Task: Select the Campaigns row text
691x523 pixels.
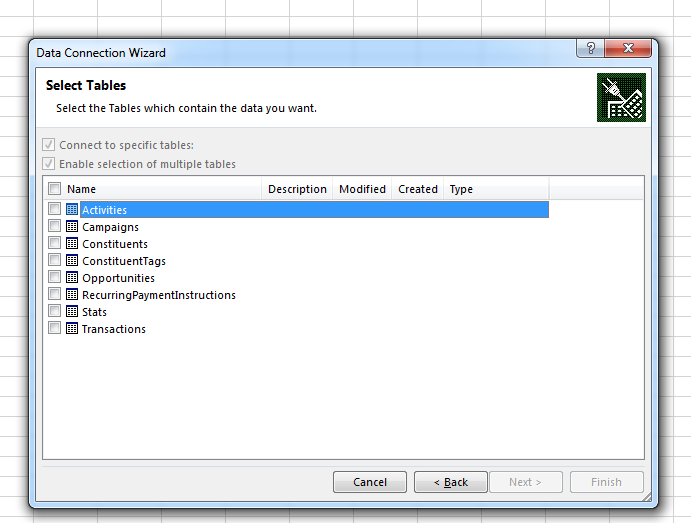Action: pyautogui.click(x=110, y=227)
